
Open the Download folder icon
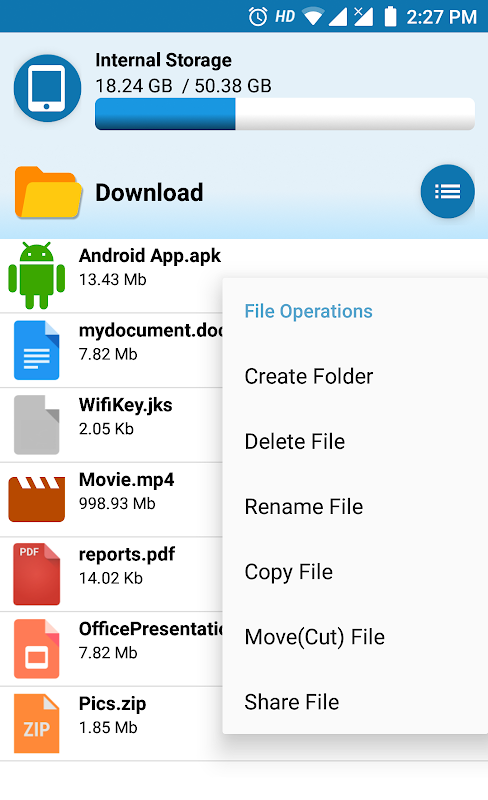pyautogui.click(x=48, y=192)
